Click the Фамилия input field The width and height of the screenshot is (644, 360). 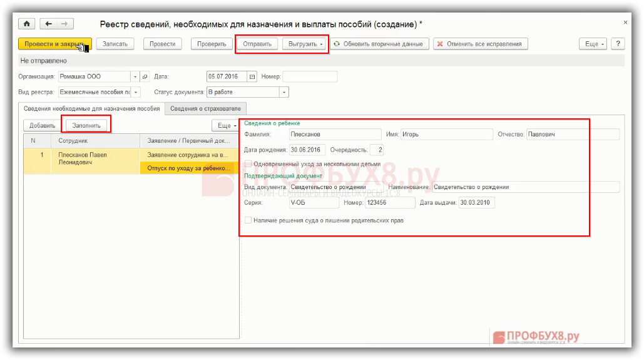335,134
